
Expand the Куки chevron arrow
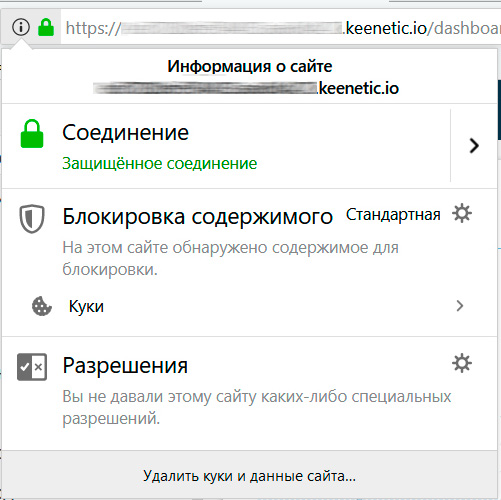pos(460,306)
